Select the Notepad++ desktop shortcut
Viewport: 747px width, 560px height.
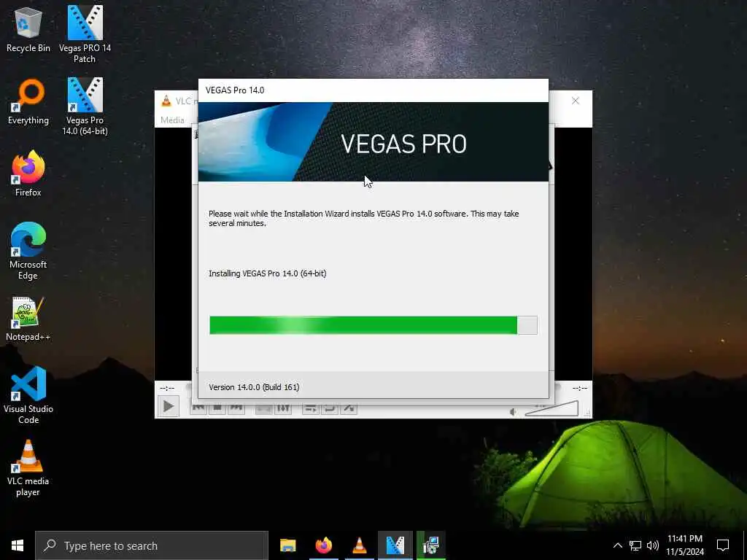pyautogui.click(x=28, y=319)
